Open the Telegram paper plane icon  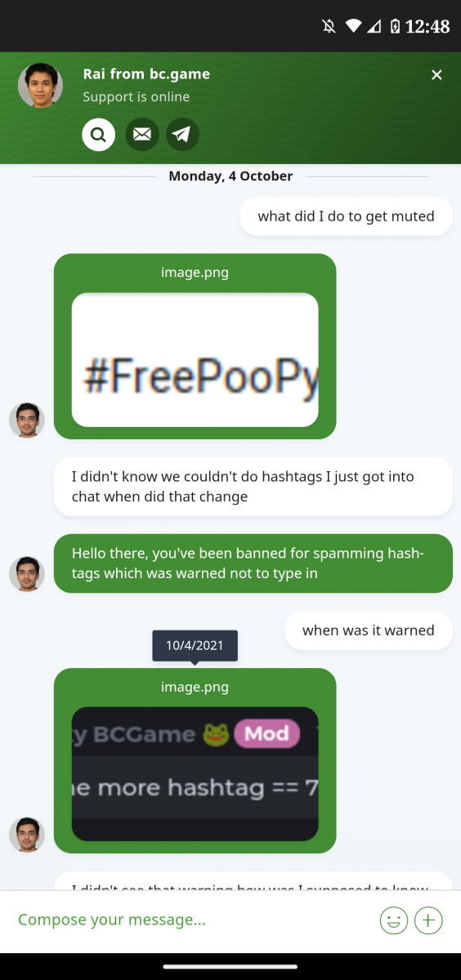[182, 134]
